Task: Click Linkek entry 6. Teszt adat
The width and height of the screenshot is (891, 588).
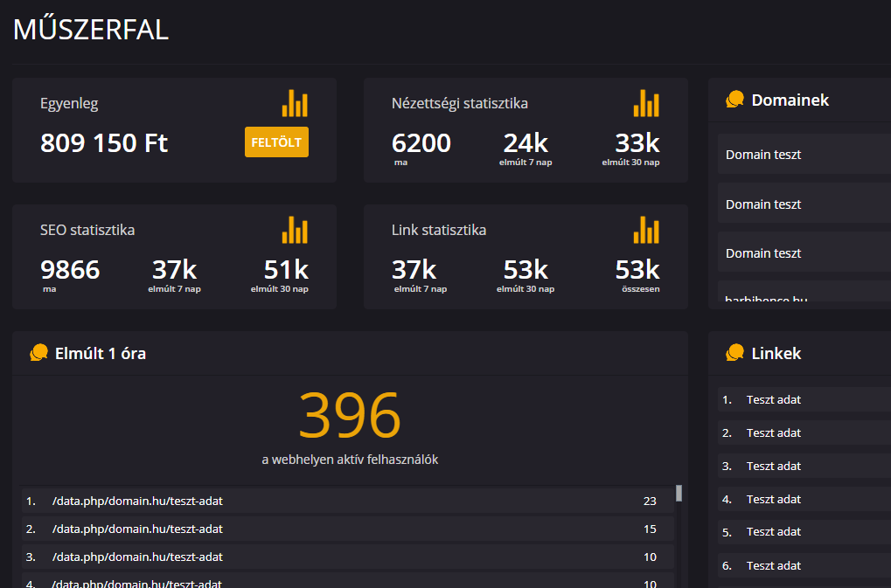Action: pyautogui.click(x=804, y=565)
